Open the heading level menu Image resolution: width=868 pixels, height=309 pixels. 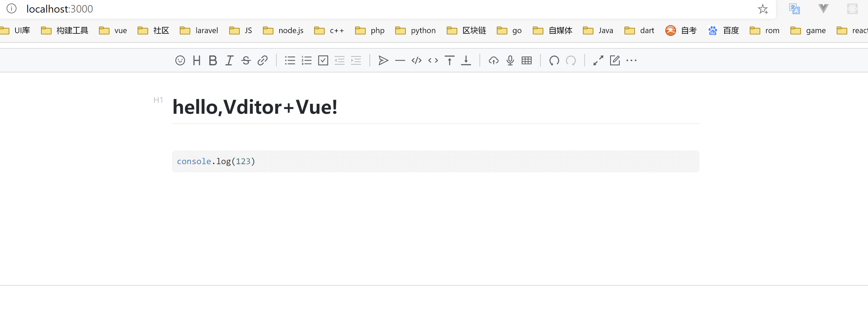[x=197, y=60]
